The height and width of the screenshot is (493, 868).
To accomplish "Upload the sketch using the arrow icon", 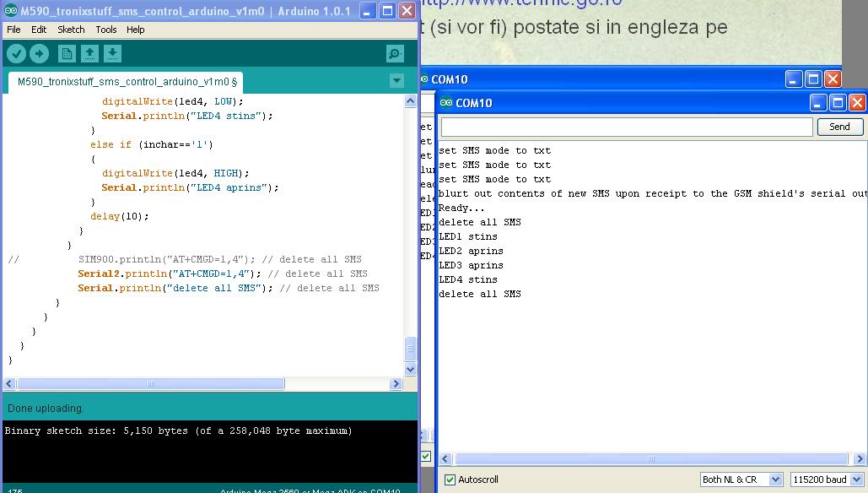I will click(38, 53).
